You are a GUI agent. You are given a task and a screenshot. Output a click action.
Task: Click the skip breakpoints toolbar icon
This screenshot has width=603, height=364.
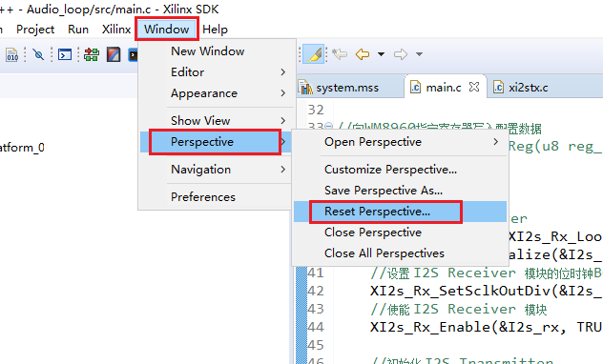tap(38, 54)
